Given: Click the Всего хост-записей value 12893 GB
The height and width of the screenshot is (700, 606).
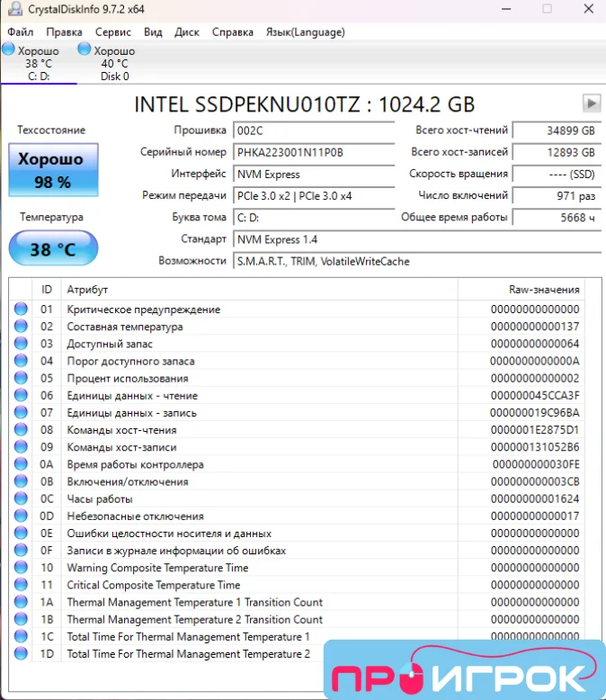Looking at the screenshot, I should click(x=557, y=152).
